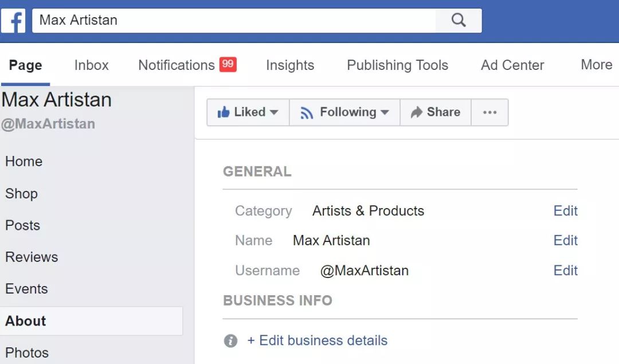This screenshot has width=619, height=364.
Task: Go to Publishing Tools tab
Action: point(397,65)
